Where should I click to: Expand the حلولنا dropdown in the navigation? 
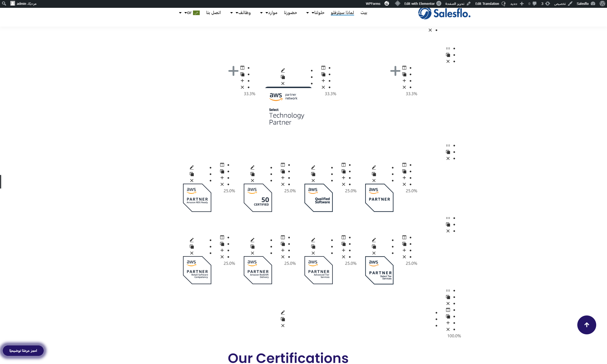(x=308, y=13)
